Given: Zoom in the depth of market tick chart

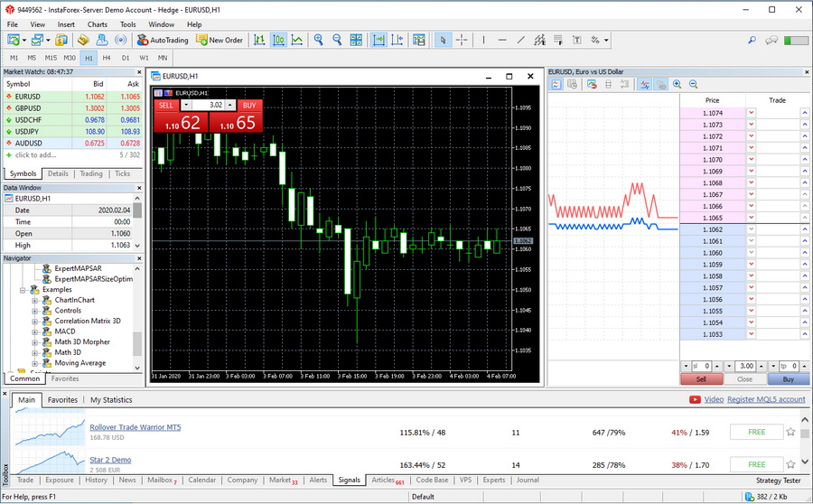Looking at the screenshot, I should tap(677, 84).
